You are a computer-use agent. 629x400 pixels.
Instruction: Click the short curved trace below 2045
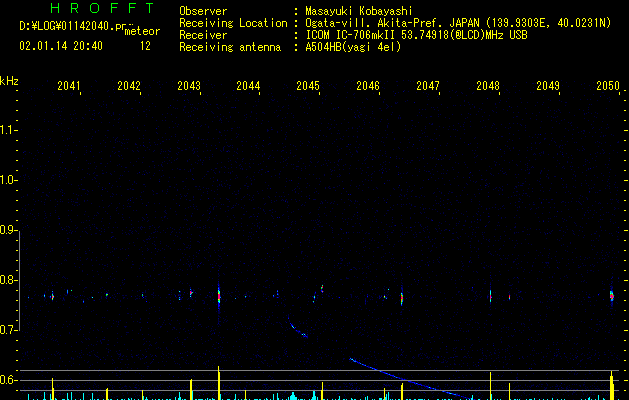click(297, 327)
